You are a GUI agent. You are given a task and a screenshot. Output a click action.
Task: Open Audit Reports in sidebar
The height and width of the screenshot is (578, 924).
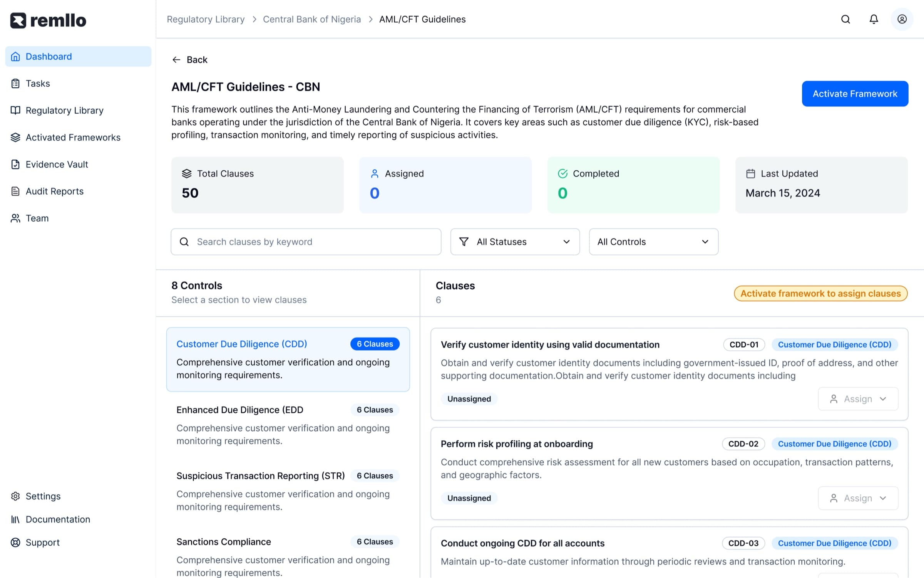(x=78, y=192)
